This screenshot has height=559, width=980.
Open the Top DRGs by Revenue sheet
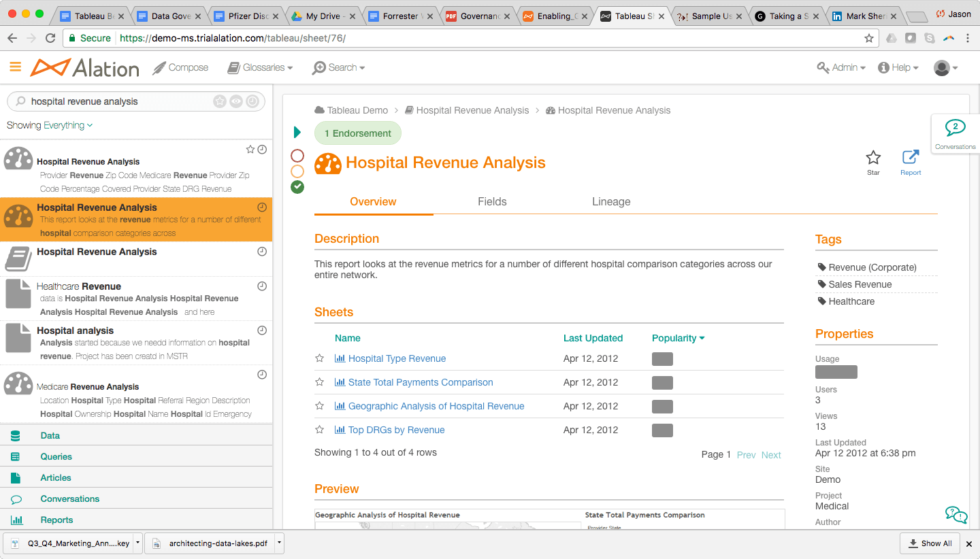(396, 430)
